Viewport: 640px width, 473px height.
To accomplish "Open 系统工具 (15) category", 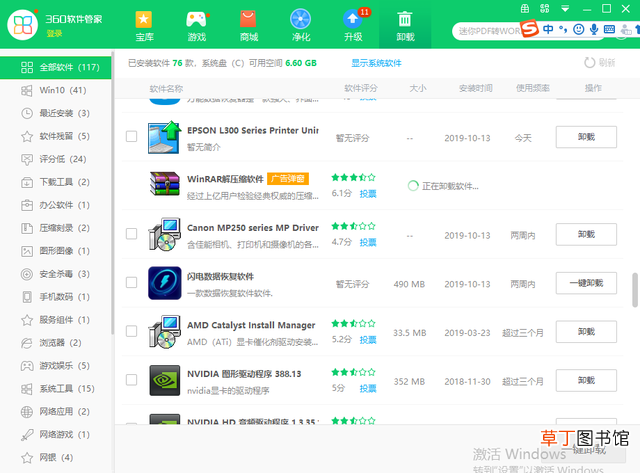I will pyautogui.click(x=56, y=389).
